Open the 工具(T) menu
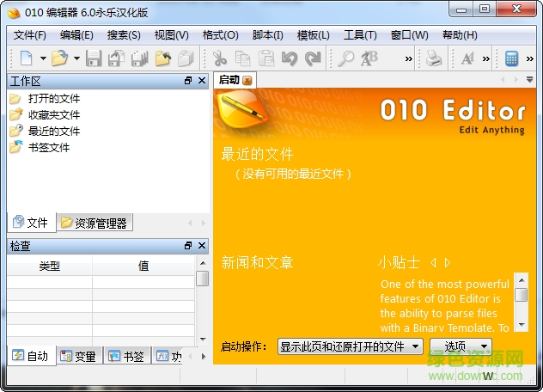The height and width of the screenshot is (392, 543). pos(360,35)
